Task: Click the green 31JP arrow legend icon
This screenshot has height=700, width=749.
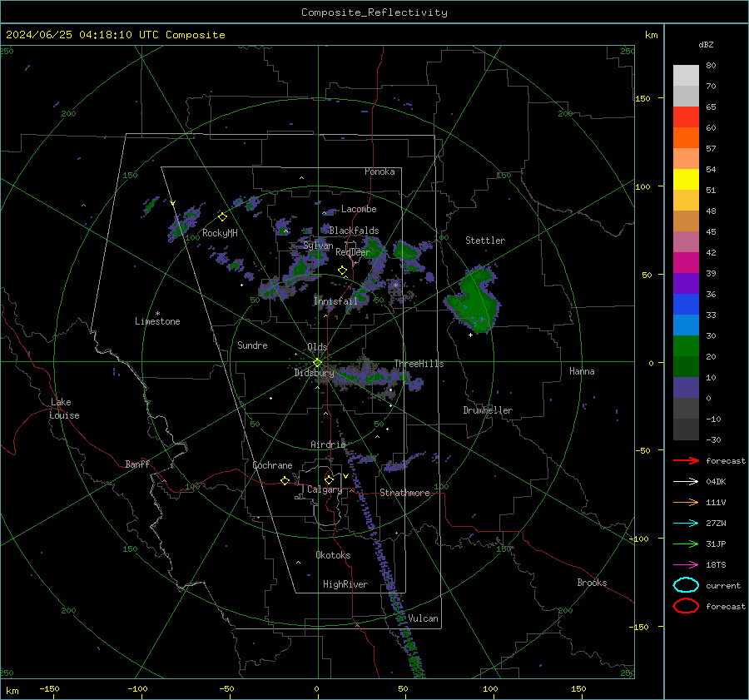Action: [x=686, y=544]
